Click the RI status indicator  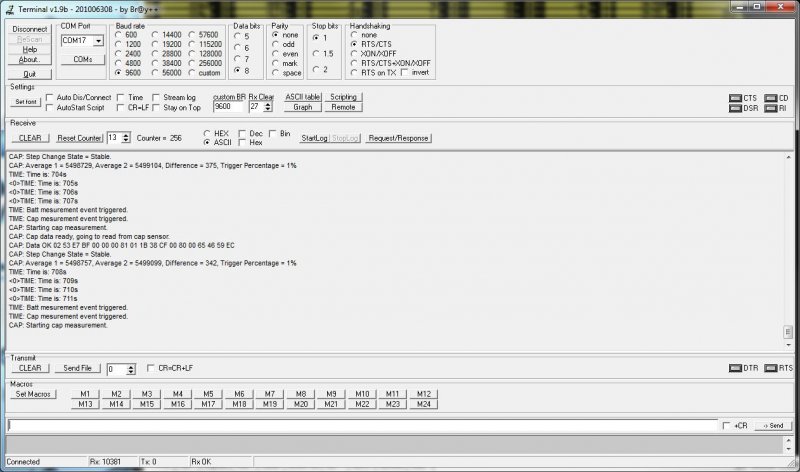769,107
